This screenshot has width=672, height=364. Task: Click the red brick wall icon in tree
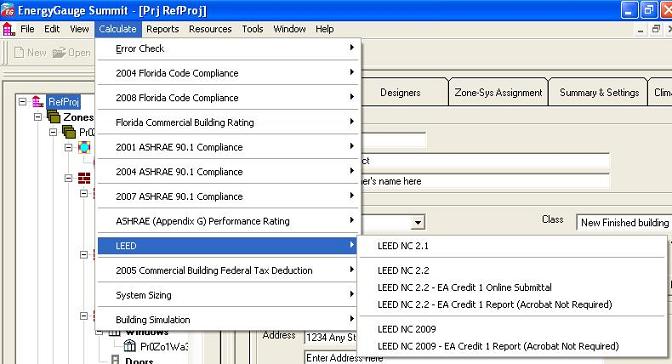coord(84,178)
